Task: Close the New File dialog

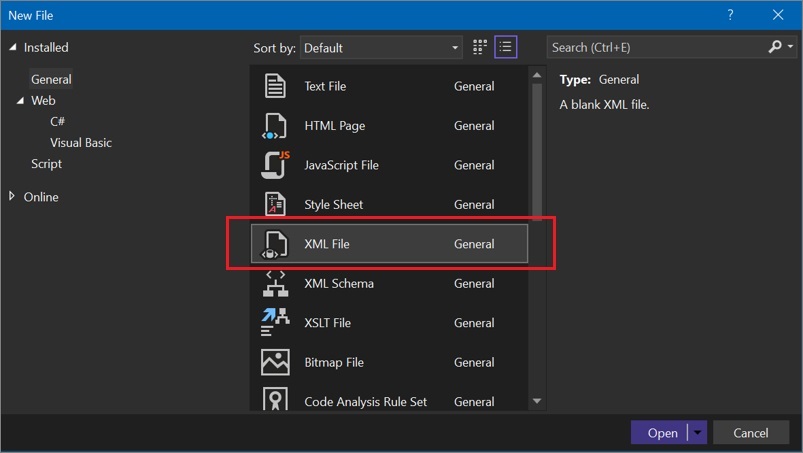Action: 778,15
